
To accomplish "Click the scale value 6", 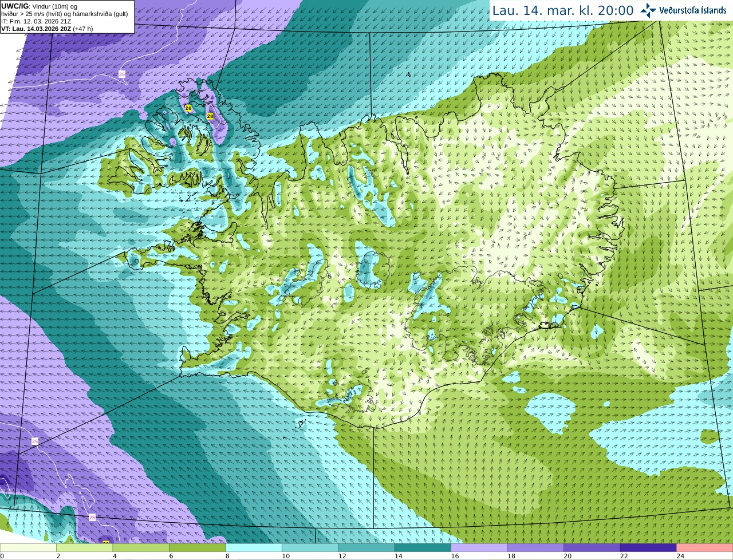I will (x=171, y=556).
